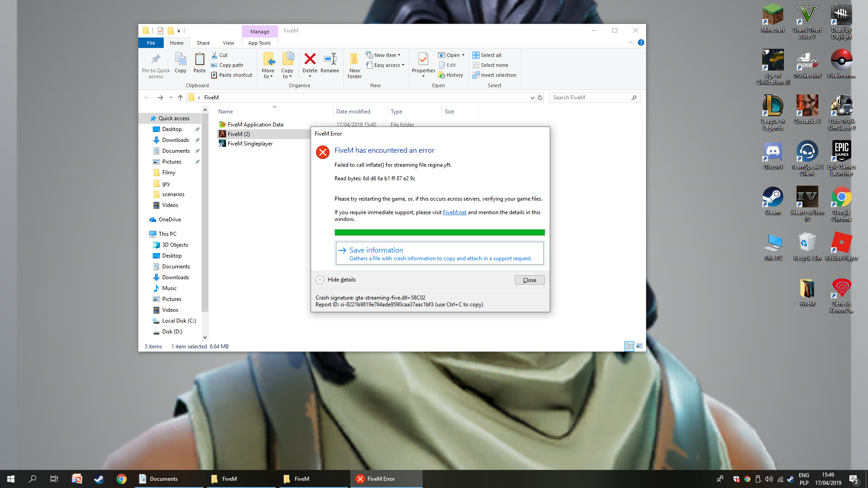
Task: Open Steam from the taskbar
Action: [x=99, y=479]
